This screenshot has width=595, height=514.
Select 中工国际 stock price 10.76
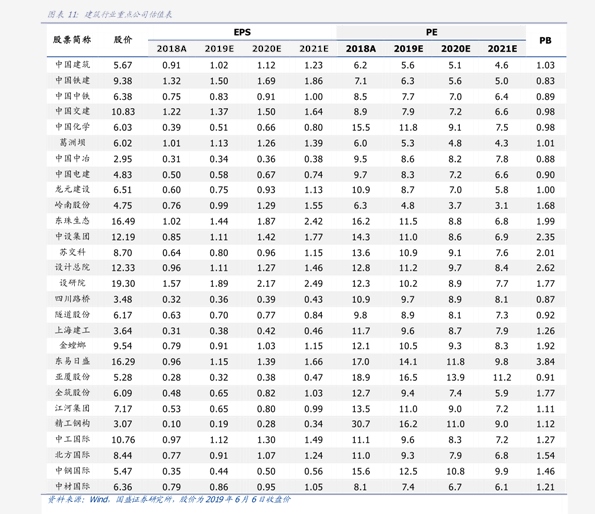[123, 440]
